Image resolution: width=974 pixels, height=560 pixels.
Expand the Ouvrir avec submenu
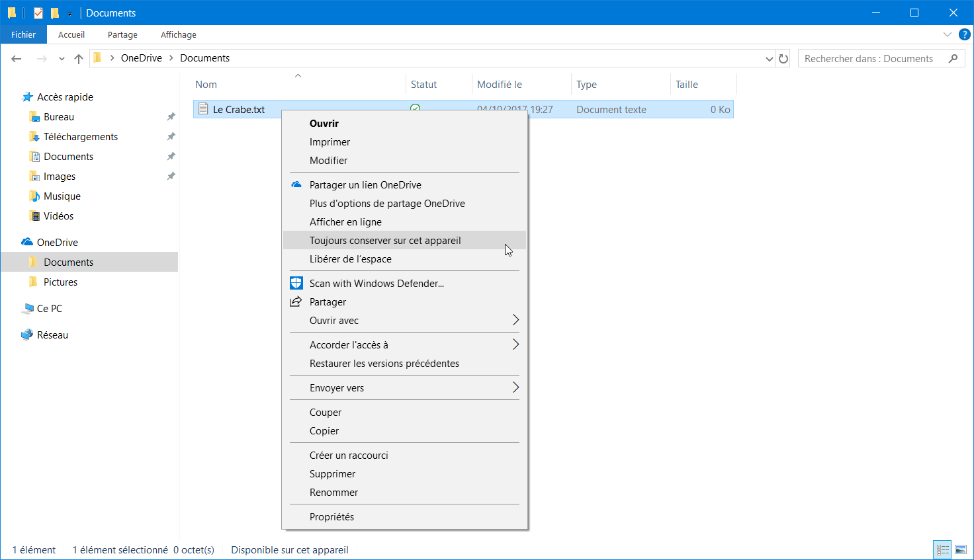(x=404, y=321)
